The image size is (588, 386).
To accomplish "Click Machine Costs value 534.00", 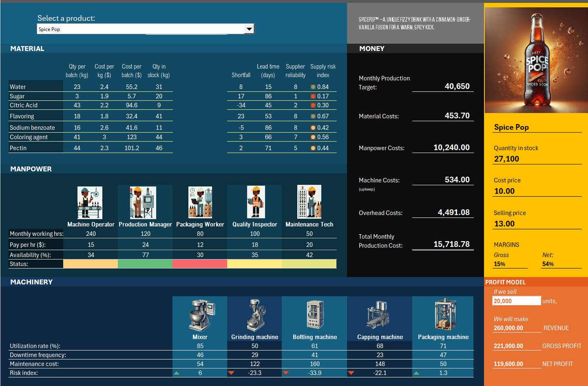I will click(x=457, y=180).
